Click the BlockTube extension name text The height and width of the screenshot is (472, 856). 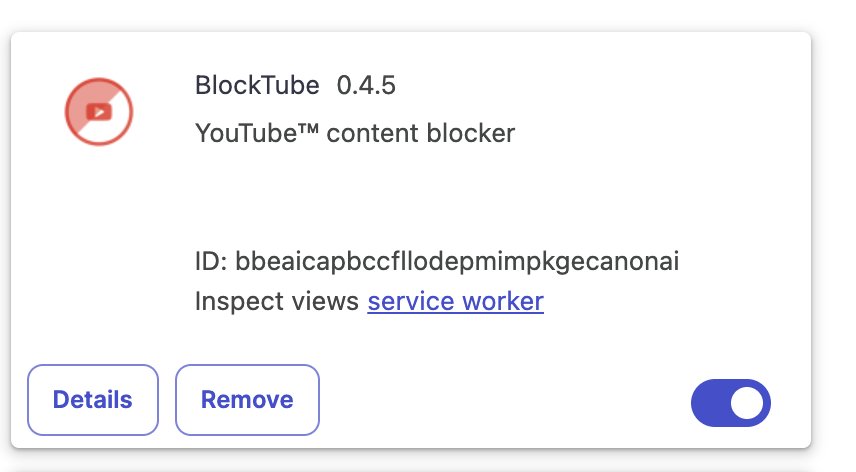257,85
